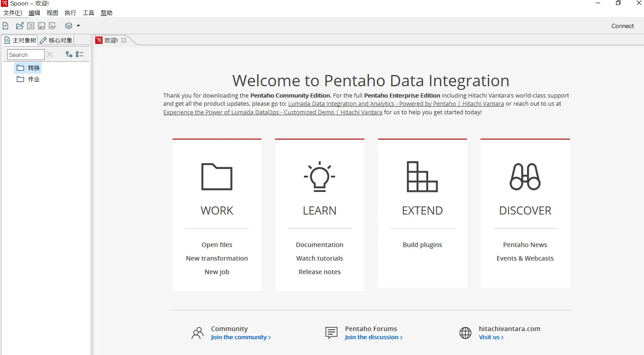Click the Perspectives layers icon
This screenshot has height=355, width=644.
69,26
